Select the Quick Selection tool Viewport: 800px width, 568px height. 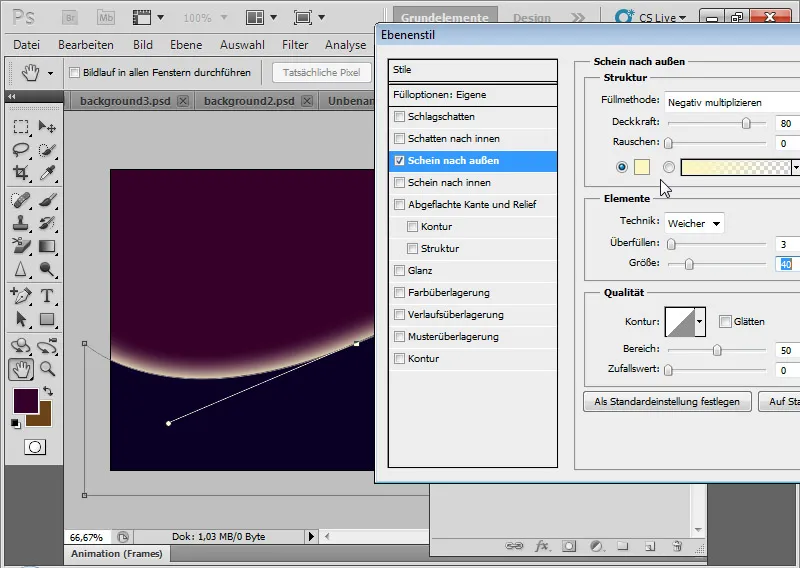pos(47,150)
